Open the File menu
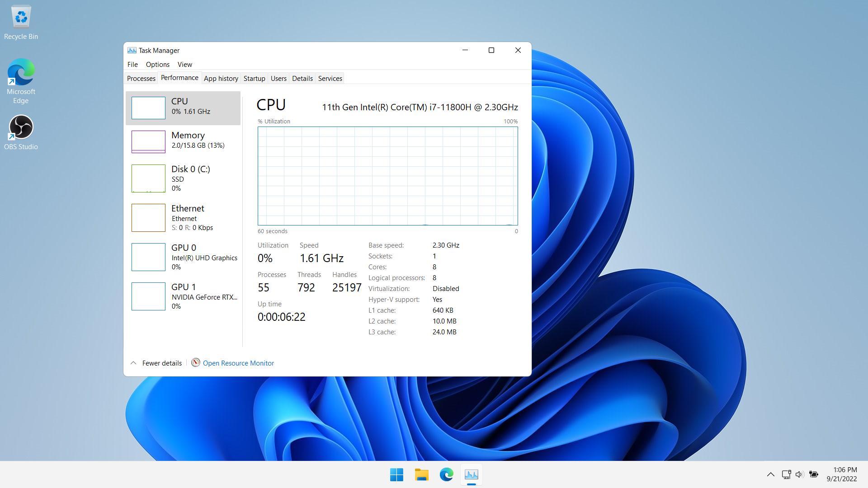 tap(132, 65)
